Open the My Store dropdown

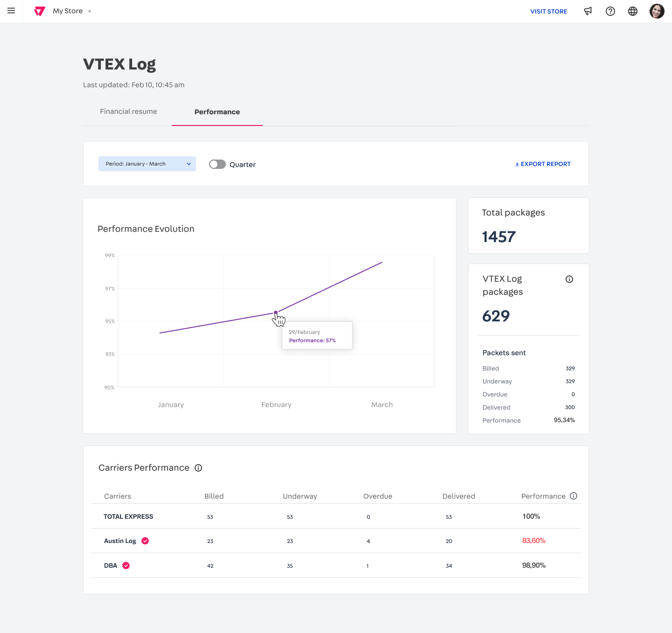coord(72,11)
